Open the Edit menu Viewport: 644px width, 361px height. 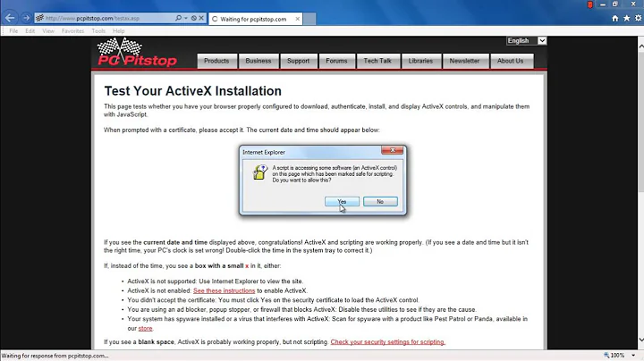[x=30, y=30]
